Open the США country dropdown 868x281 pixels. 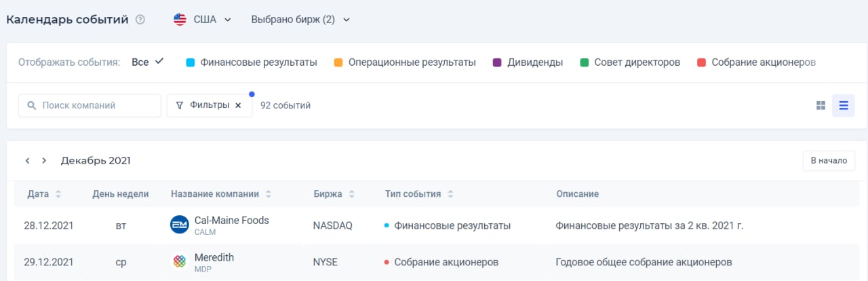pyautogui.click(x=203, y=20)
